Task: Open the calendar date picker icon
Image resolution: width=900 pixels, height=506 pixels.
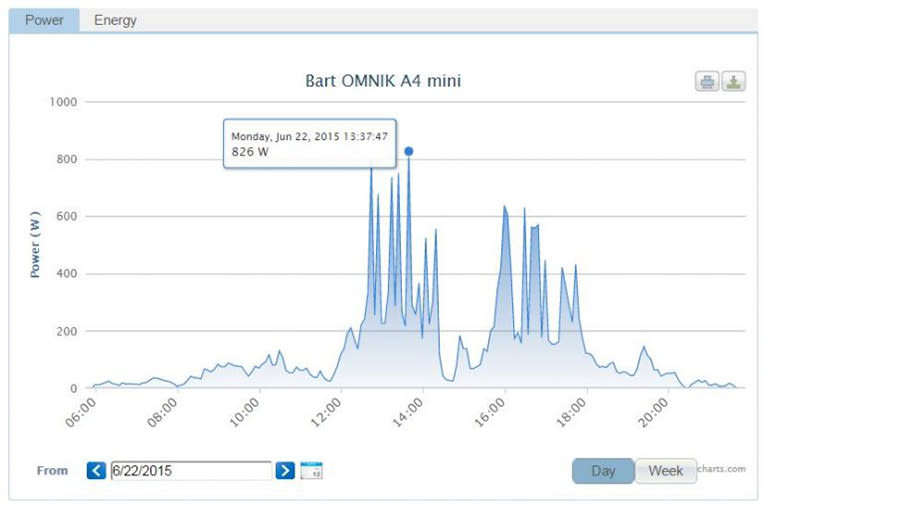Action: point(311,470)
